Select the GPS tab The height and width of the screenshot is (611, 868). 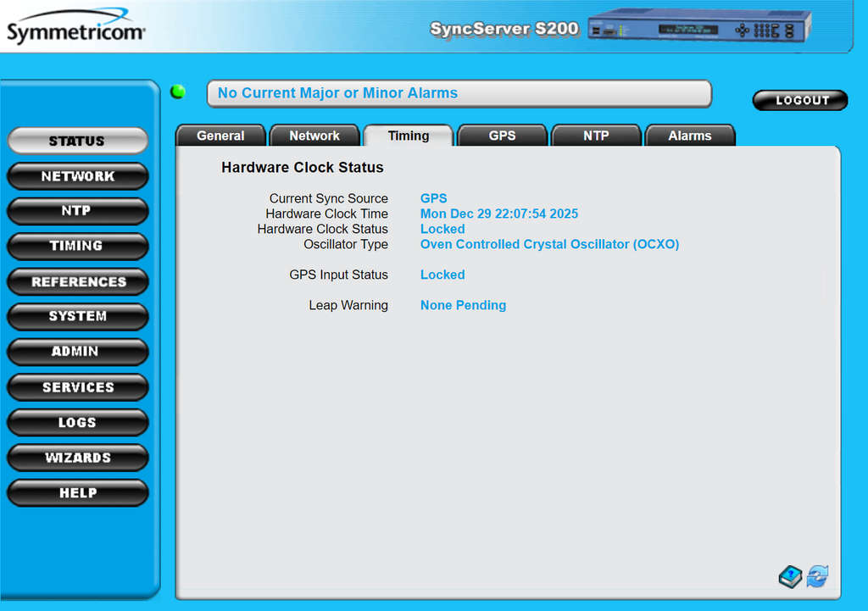point(502,136)
